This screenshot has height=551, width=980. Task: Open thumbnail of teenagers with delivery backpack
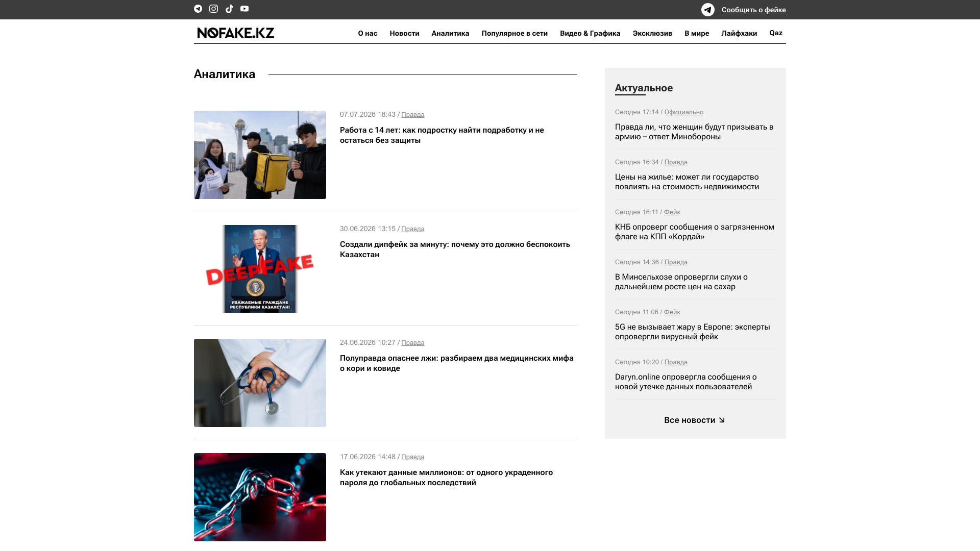(x=260, y=155)
